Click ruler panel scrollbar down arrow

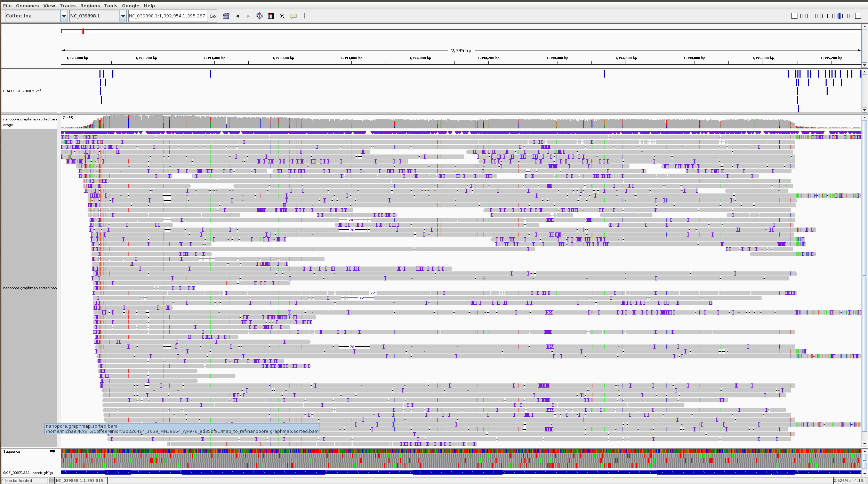[865, 65]
